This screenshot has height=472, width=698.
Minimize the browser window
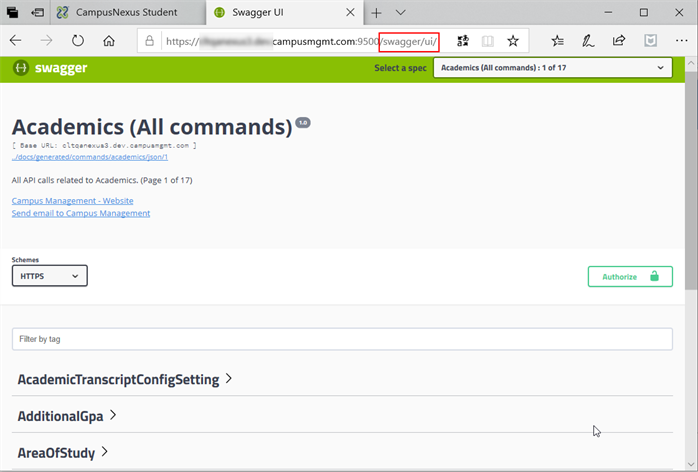pos(608,12)
